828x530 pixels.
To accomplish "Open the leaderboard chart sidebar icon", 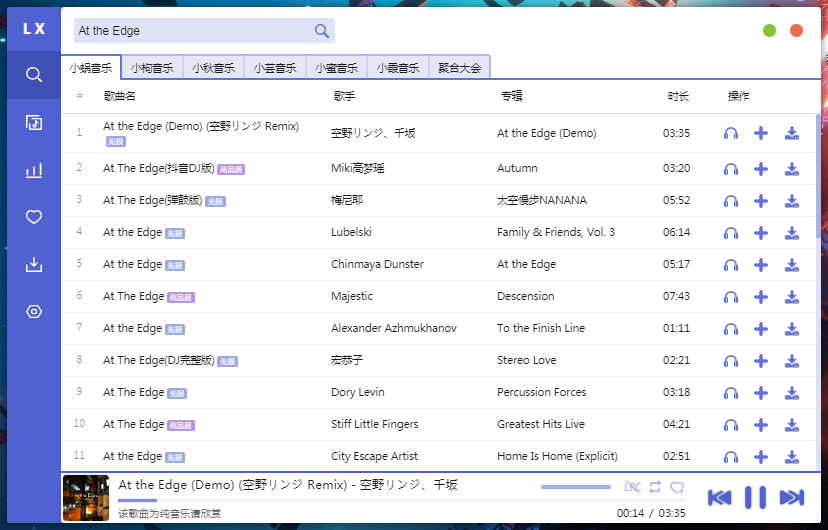I will coord(34,170).
